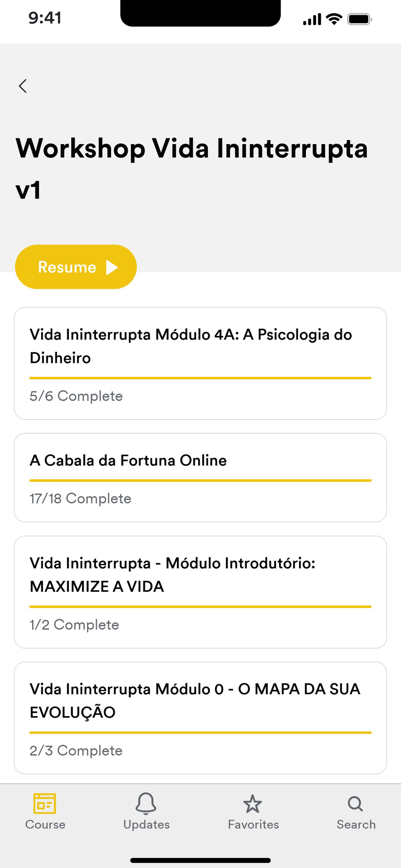Click progress bar above 17/18 Complete
401x868 pixels.
click(200, 480)
